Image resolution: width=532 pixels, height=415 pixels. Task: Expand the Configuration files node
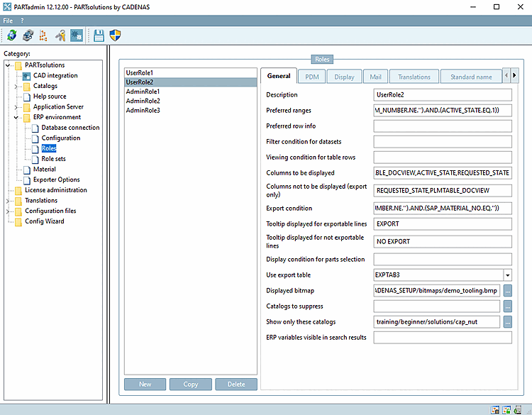[x=8, y=211]
